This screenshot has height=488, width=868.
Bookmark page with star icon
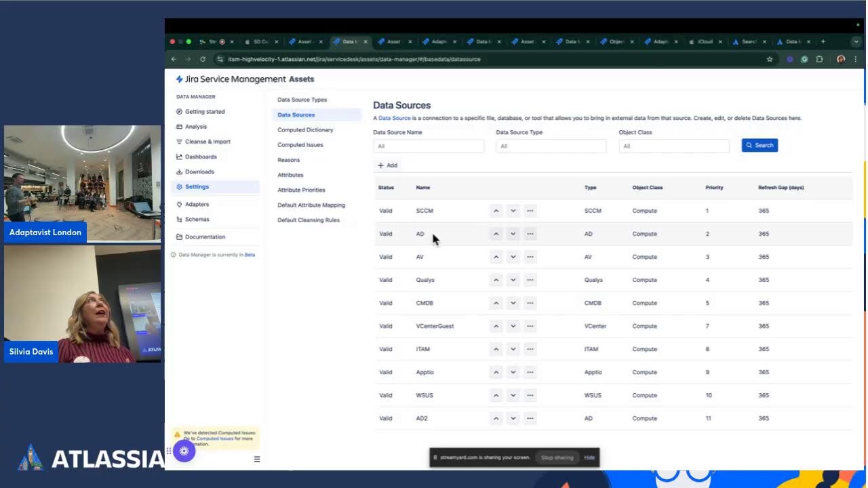(770, 59)
